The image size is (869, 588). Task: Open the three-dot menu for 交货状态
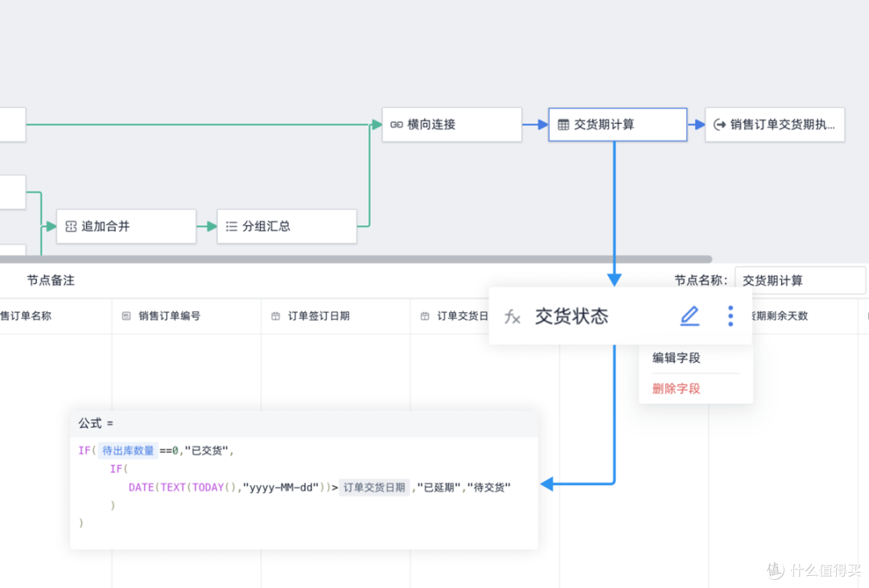pyautogui.click(x=731, y=316)
